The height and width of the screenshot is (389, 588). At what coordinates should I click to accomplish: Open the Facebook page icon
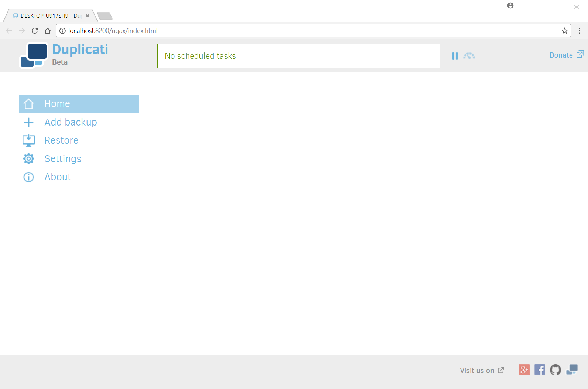pos(540,369)
